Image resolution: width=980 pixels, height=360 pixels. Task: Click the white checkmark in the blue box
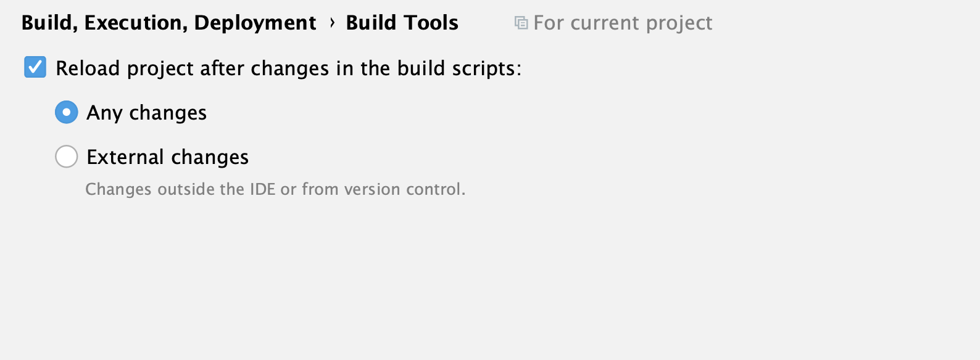tap(35, 67)
